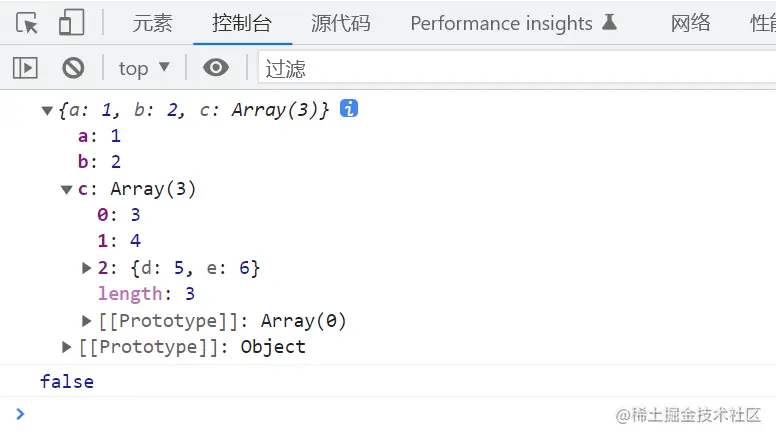Viewport: 776px width, 439px height.
Task: Open the 网络 tab
Action: 690,23
